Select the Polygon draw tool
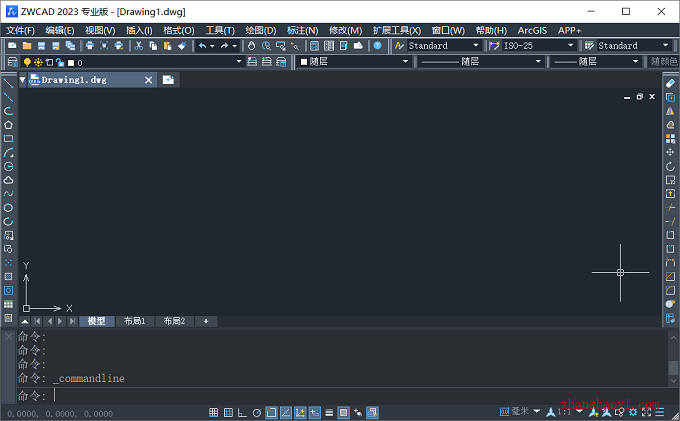Screen dimensions: 680x421 [x=8, y=125]
